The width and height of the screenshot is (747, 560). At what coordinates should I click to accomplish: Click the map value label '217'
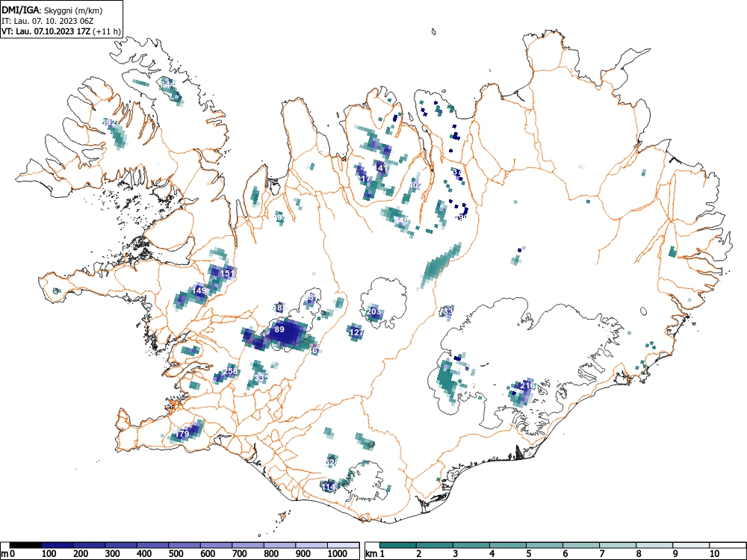tap(363, 178)
